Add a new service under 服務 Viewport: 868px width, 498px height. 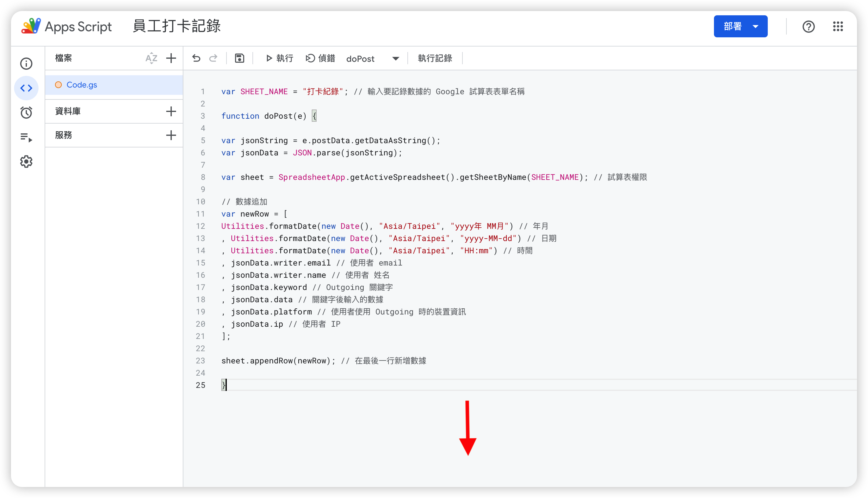pyautogui.click(x=171, y=135)
